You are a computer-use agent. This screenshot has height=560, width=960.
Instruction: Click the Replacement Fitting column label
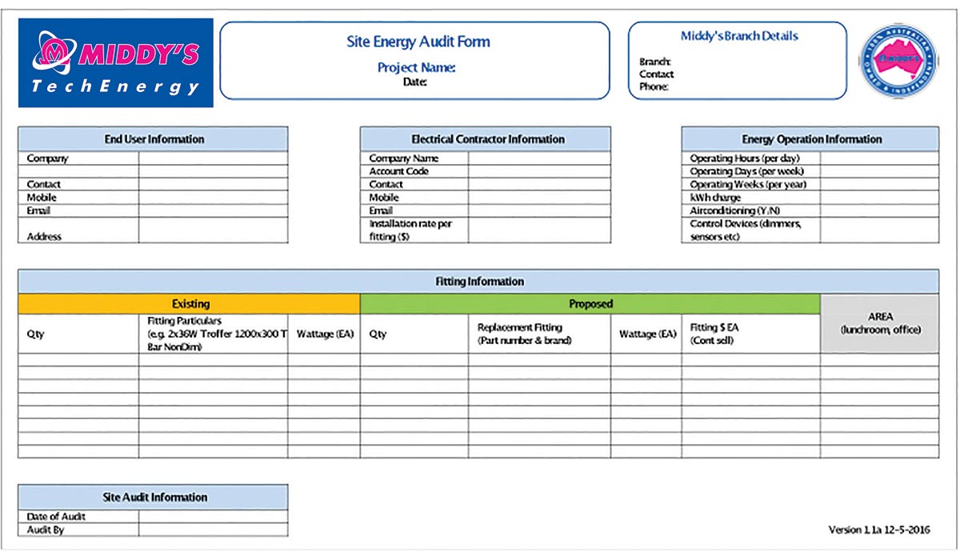pos(526,334)
